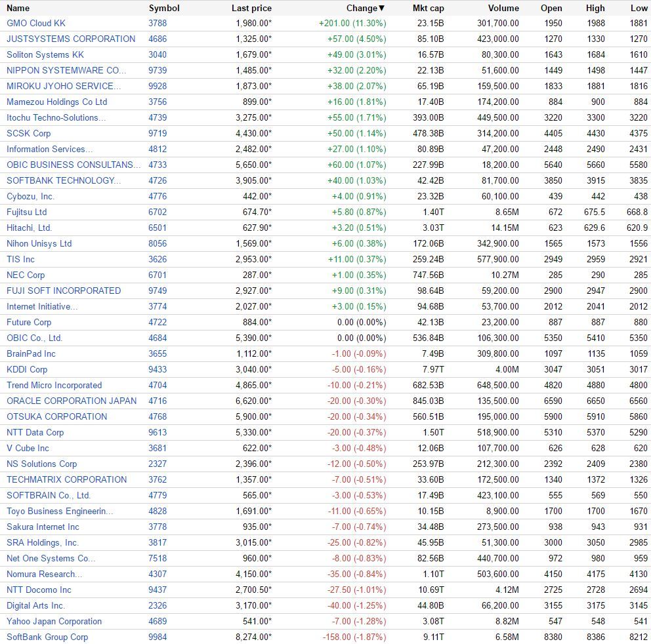Open BrainPad Inc link
The image size is (651, 644).
[31, 354]
